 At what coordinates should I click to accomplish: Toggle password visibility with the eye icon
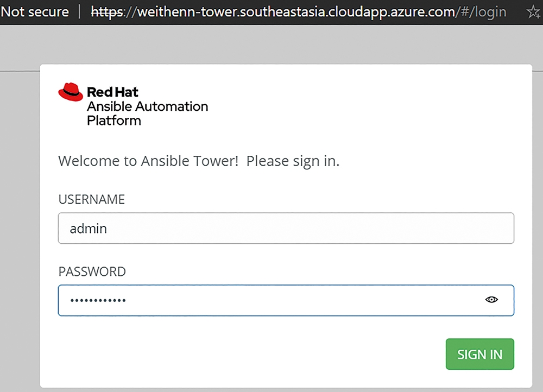click(491, 300)
